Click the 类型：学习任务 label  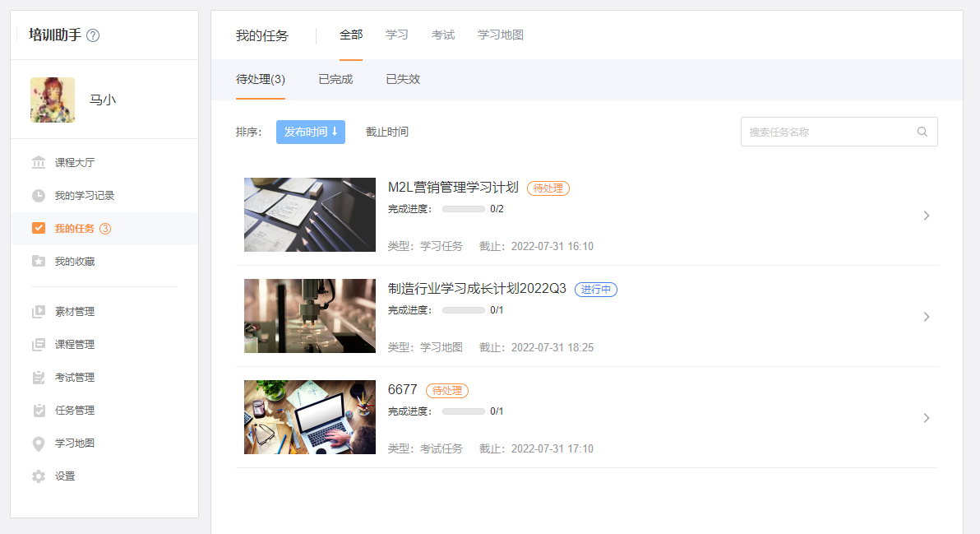(x=425, y=246)
